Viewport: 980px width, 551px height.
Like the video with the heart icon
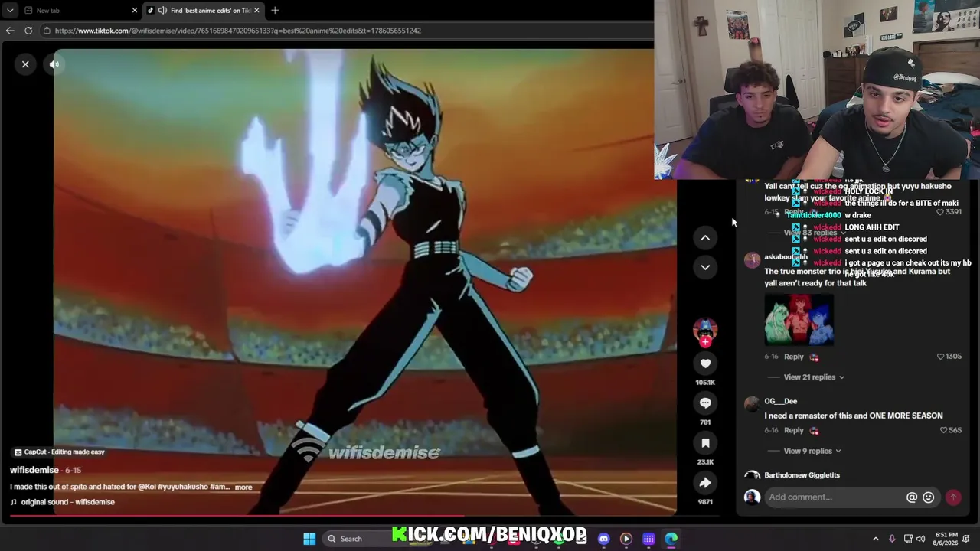click(705, 364)
